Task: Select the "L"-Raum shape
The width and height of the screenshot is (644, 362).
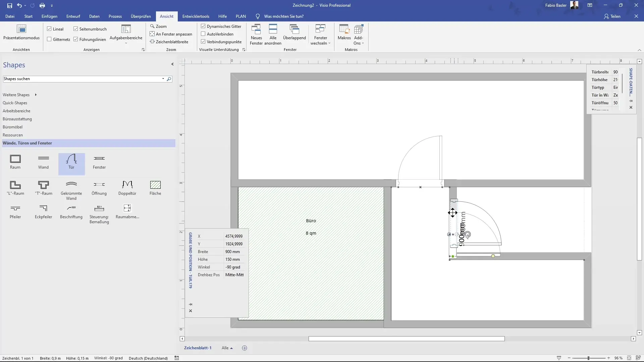Action: (x=15, y=188)
